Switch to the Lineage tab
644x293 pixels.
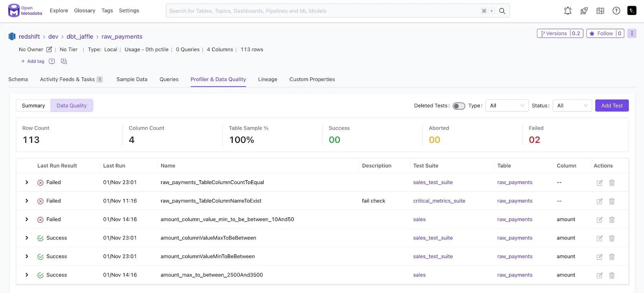[x=268, y=79]
